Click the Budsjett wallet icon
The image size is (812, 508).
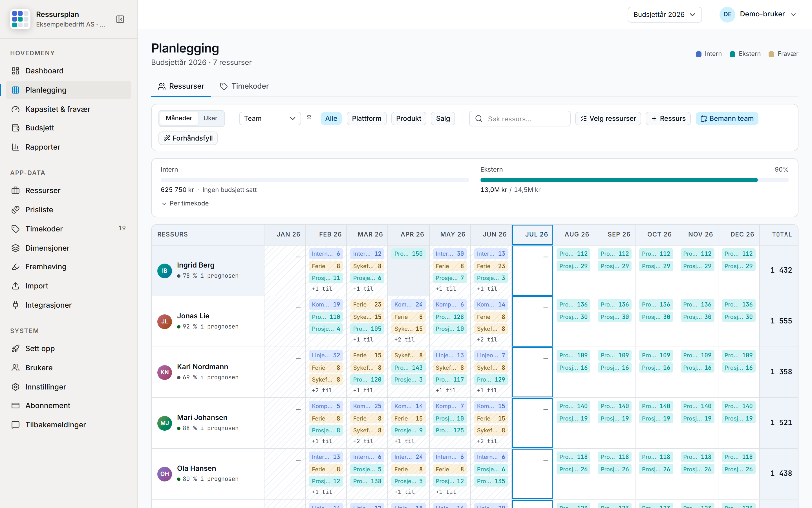(x=16, y=128)
